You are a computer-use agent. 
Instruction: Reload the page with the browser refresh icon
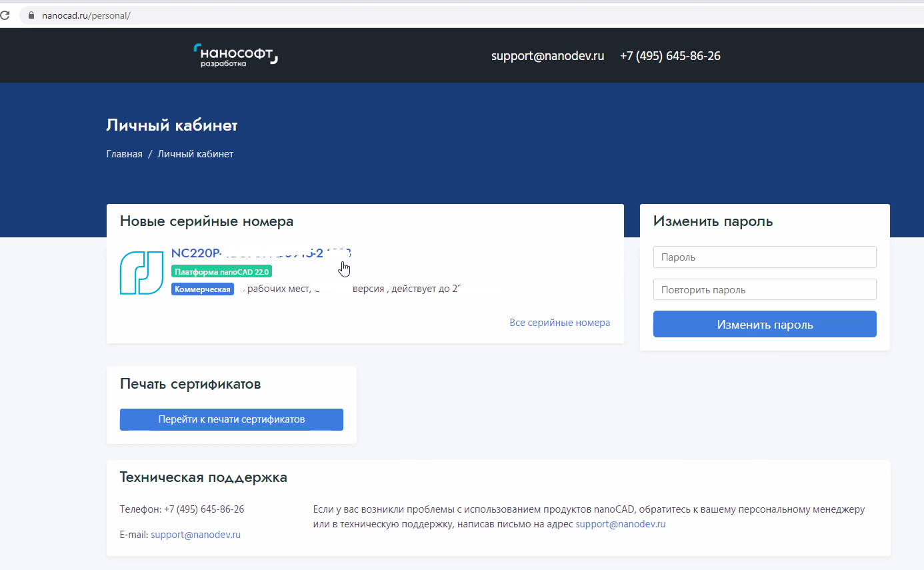click(4, 15)
